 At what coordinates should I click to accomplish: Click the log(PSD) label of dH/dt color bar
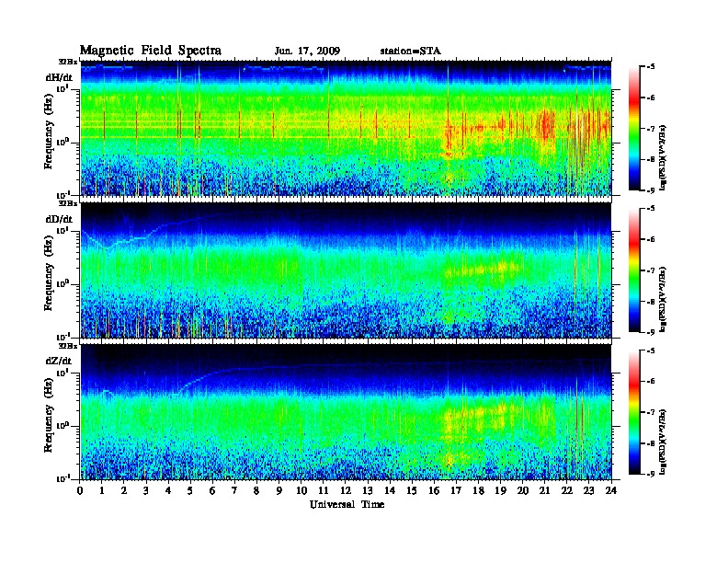(x=664, y=157)
